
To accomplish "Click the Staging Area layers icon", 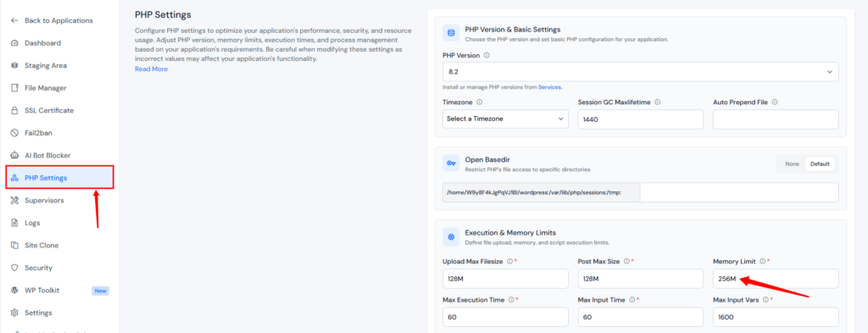I will (15, 65).
